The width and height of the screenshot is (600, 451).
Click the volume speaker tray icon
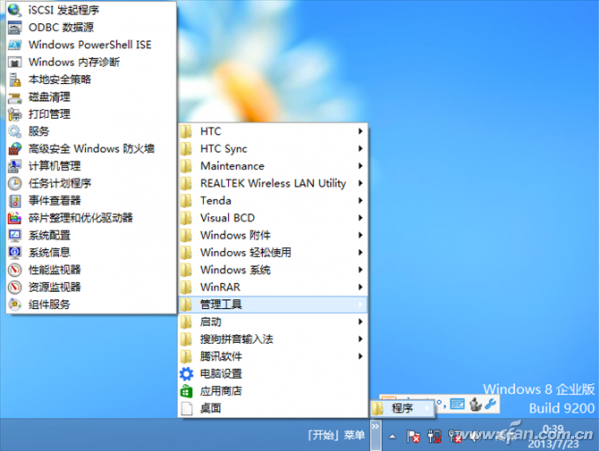point(475,436)
